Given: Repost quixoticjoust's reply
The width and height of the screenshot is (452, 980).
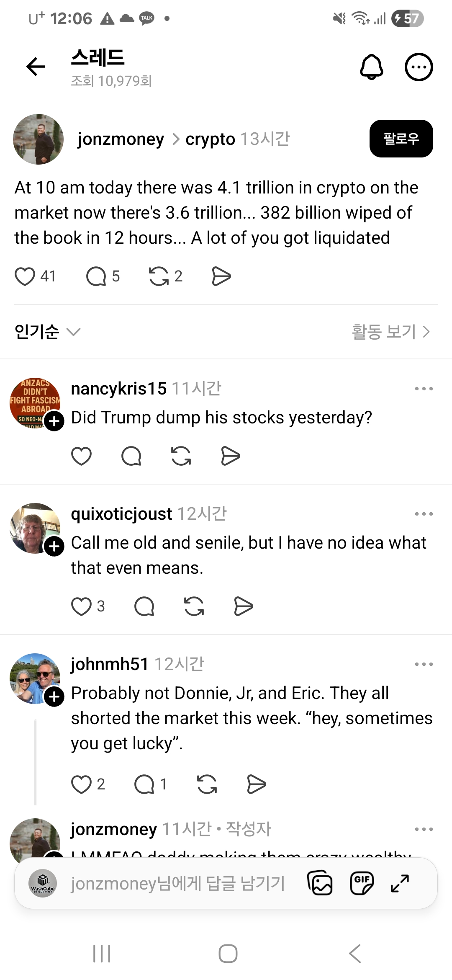Looking at the screenshot, I should pos(194,606).
